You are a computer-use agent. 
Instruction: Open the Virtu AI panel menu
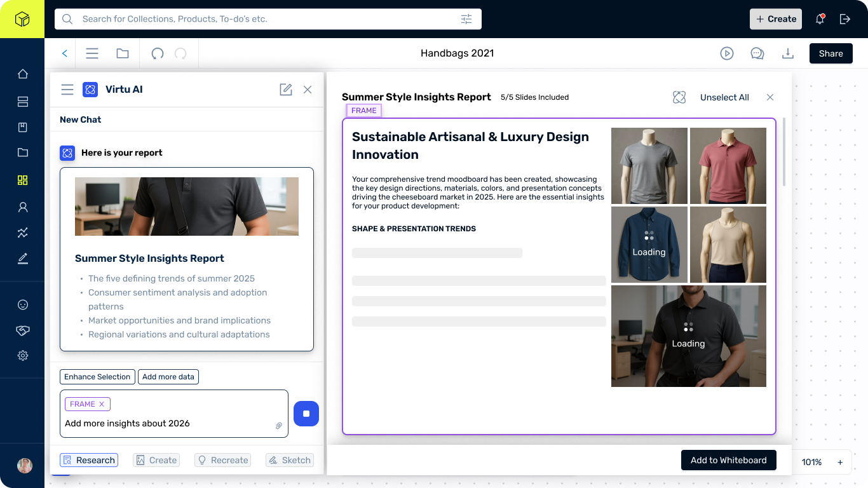[67, 90]
